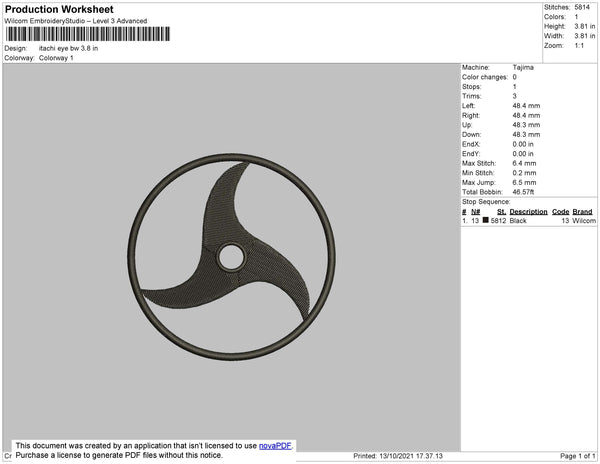Click the 'St.' column header
The height and width of the screenshot is (464, 600).
pyautogui.click(x=501, y=212)
